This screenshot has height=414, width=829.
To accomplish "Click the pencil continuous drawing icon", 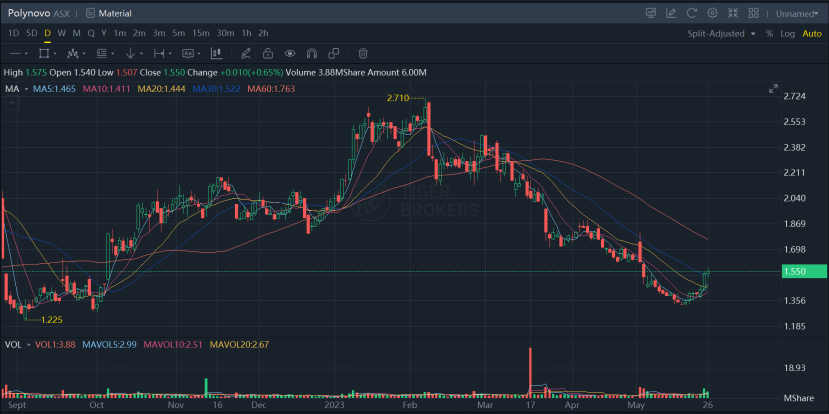I will tap(245, 53).
